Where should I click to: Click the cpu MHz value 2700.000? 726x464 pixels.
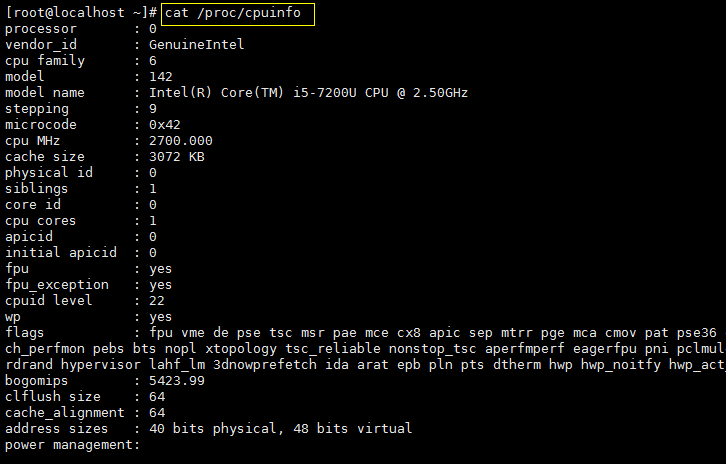tap(180, 141)
